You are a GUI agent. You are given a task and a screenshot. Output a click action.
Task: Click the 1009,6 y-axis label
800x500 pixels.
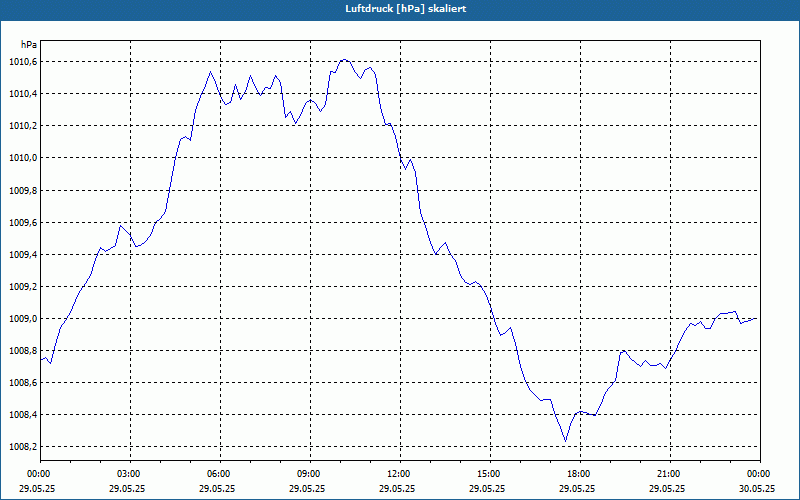coord(23,222)
